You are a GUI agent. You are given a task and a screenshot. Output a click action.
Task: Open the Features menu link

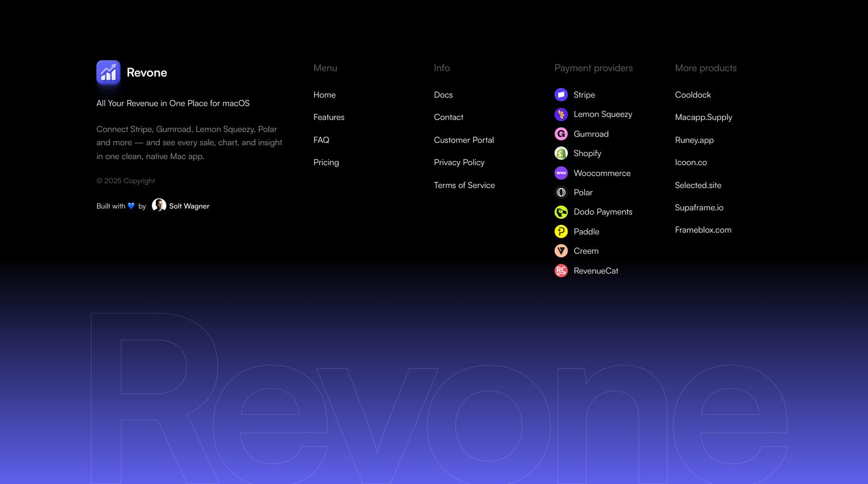point(329,117)
